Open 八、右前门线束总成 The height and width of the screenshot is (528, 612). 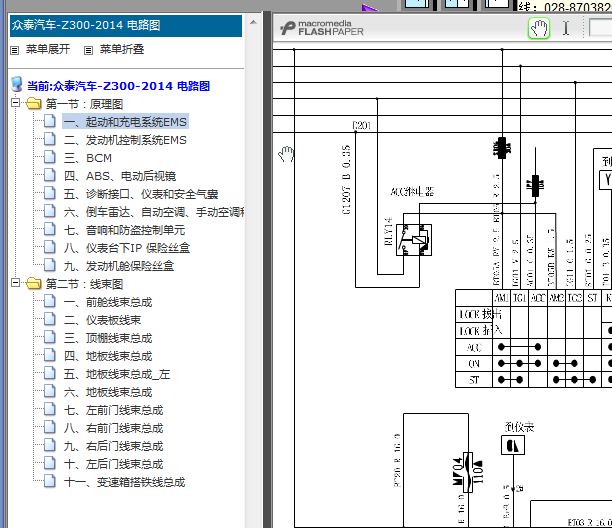[113, 428]
